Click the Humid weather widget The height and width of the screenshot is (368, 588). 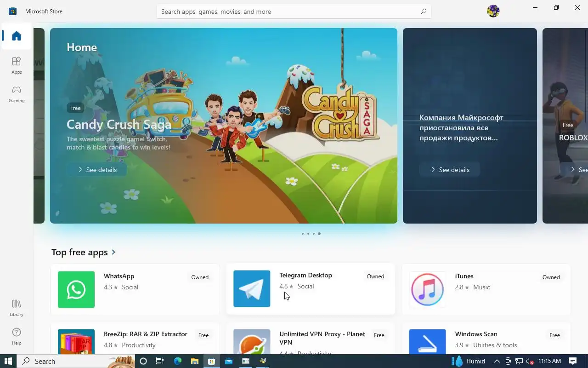point(469,361)
